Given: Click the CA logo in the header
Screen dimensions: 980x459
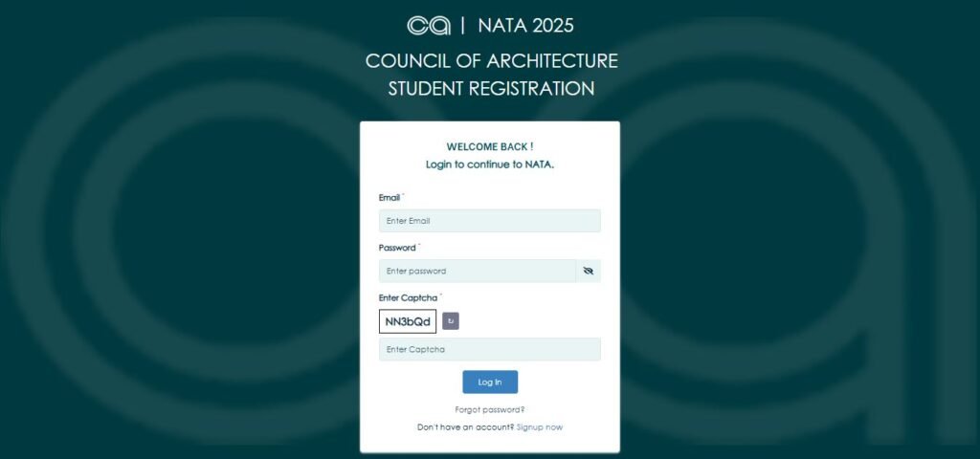Looking at the screenshot, I should coord(429,26).
